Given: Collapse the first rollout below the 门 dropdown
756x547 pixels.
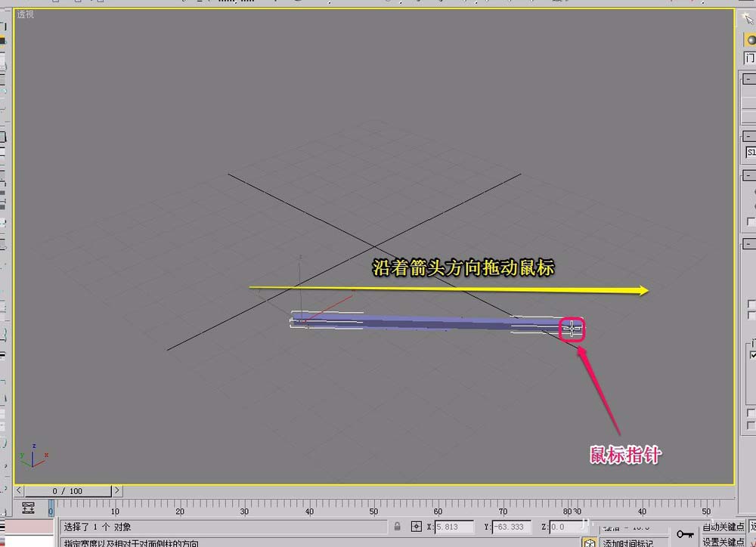Looking at the screenshot, I should click(748, 79).
